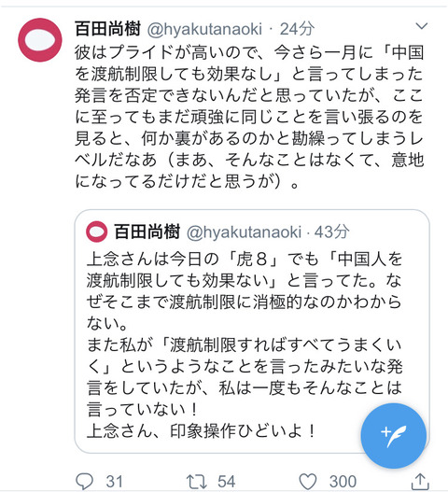Like the tweet with heart icon
The width and height of the screenshot is (448, 492).
tap(308, 482)
